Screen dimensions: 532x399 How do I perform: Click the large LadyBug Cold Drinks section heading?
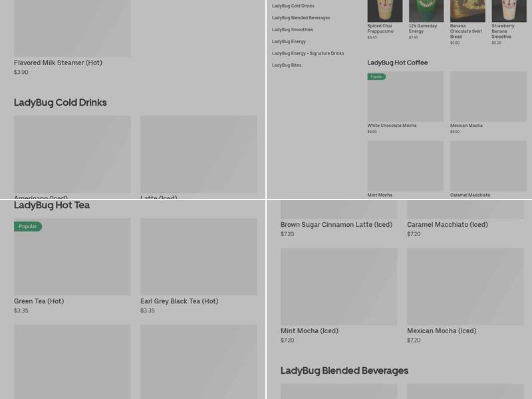click(61, 102)
